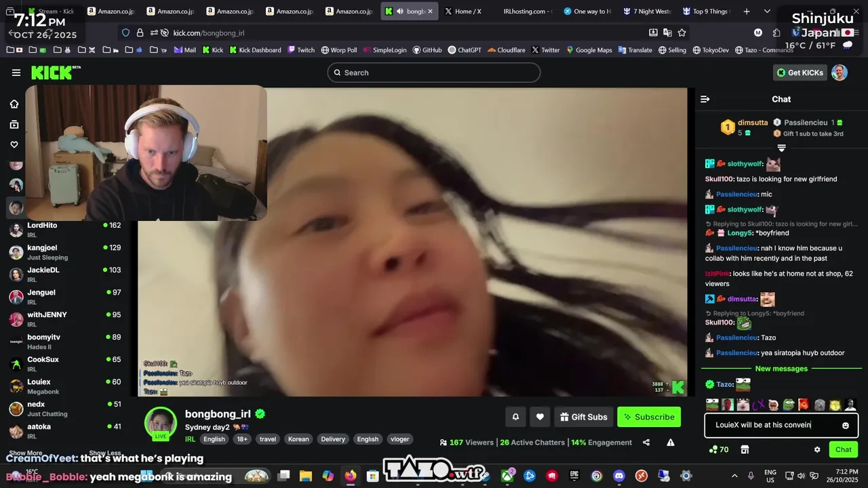Open nedx channel in sidebar
This screenshot has height=488, width=868.
pyautogui.click(x=64, y=409)
